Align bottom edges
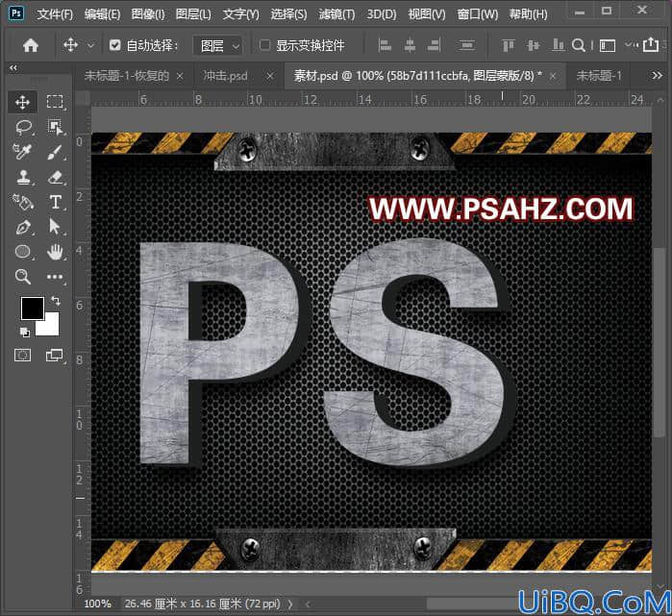 [558, 45]
